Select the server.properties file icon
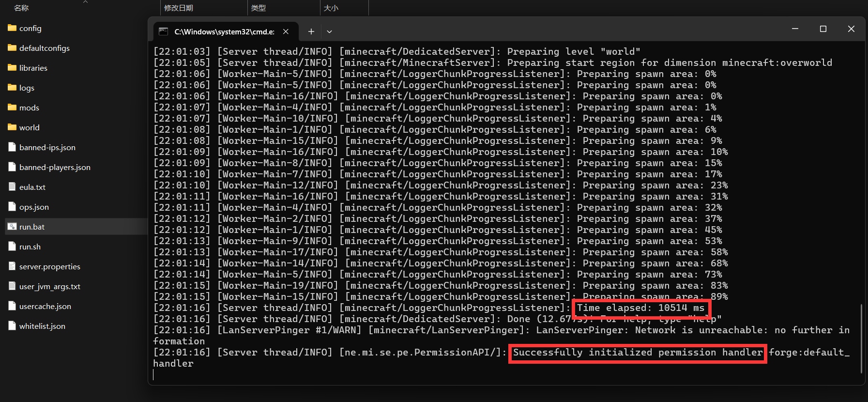 12,266
